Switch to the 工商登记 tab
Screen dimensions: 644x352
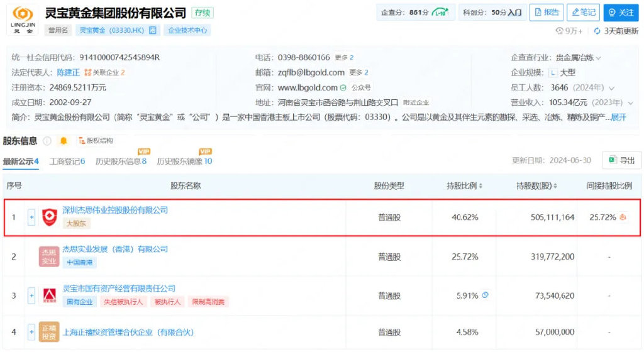[x=67, y=162]
